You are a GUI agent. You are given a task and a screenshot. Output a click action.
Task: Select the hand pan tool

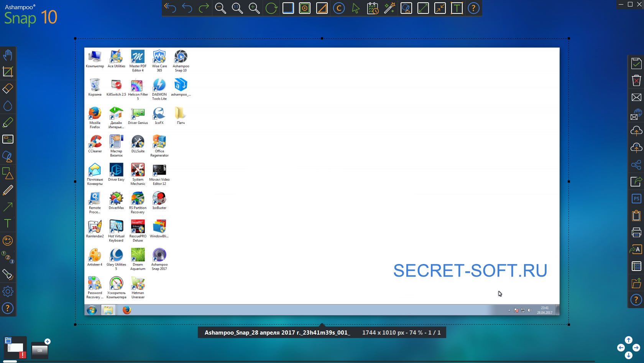[8, 55]
